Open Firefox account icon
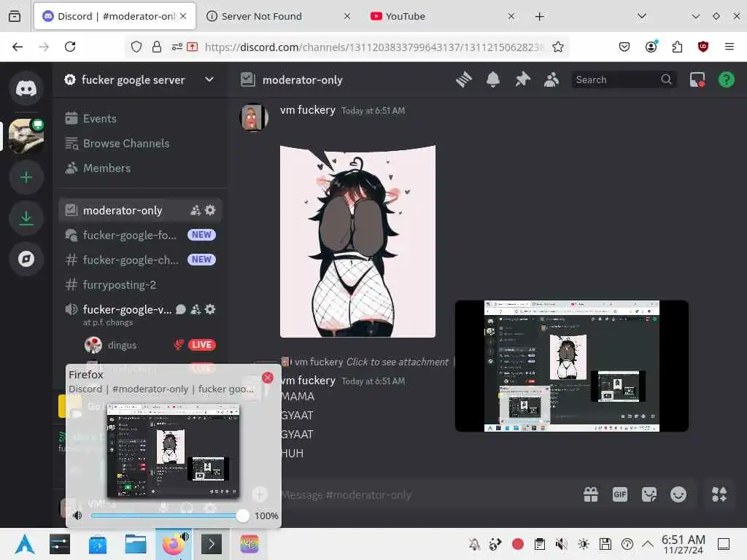Screen dimensions: 747x560 pos(651,46)
